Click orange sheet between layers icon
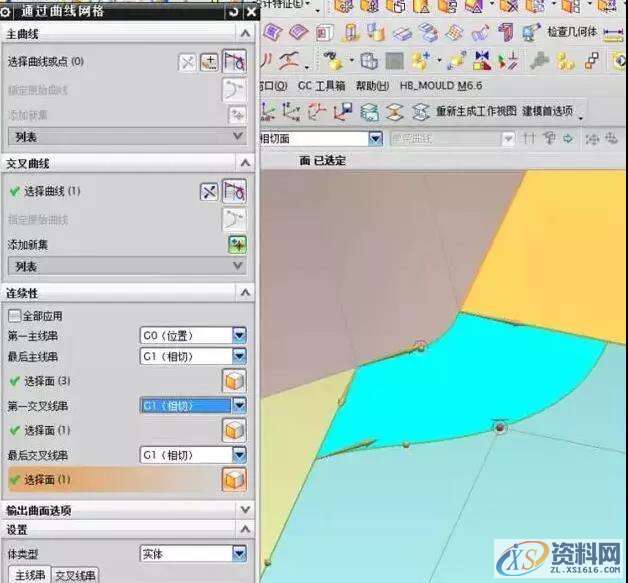This screenshot has width=628, height=583. pyautogui.click(x=395, y=112)
